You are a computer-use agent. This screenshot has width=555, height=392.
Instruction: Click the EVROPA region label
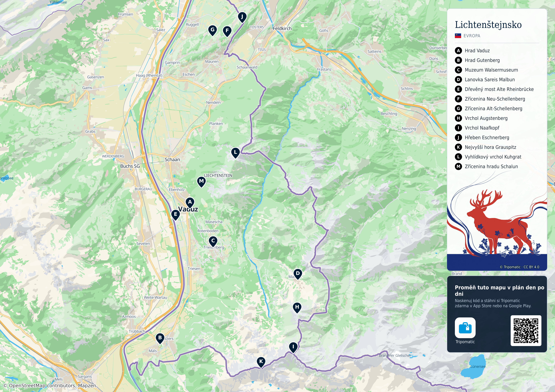472,36
